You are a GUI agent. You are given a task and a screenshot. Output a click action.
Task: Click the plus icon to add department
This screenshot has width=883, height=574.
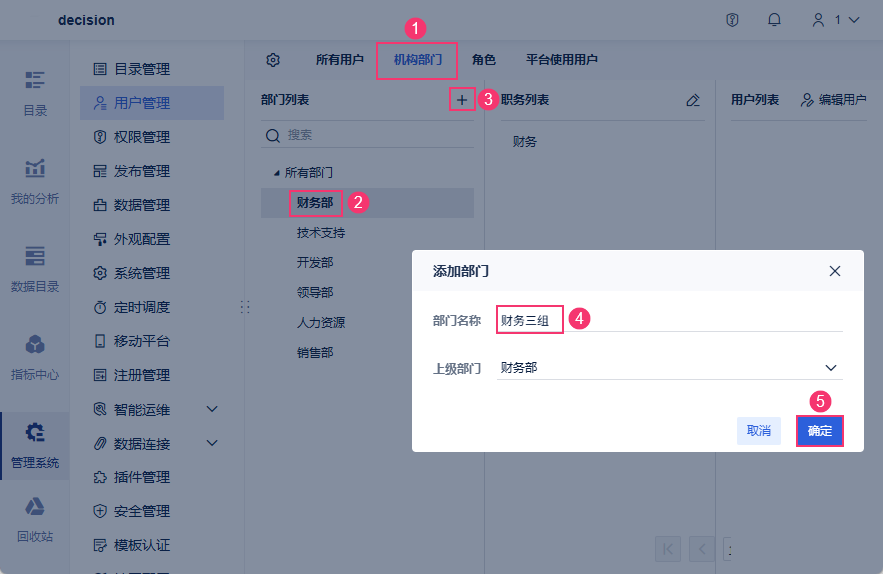point(461,100)
